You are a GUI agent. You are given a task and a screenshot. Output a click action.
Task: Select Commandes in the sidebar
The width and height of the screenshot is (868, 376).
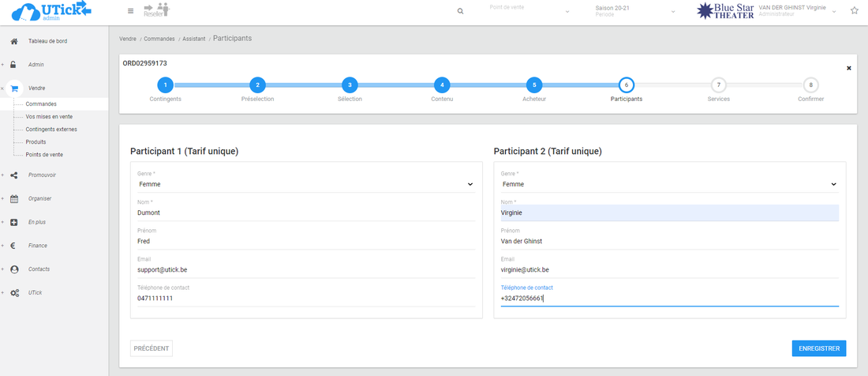[41, 103]
